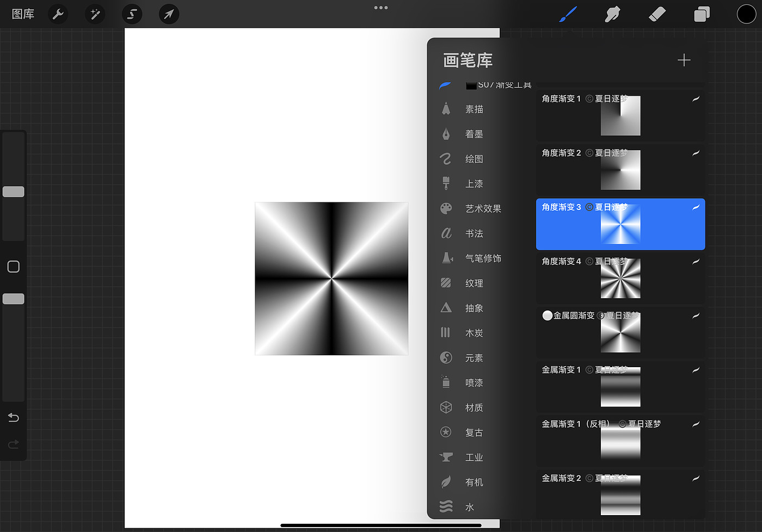Screen dimensions: 762x532
Task: Tap the gradient square on the canvas
Action: [331, 279]
